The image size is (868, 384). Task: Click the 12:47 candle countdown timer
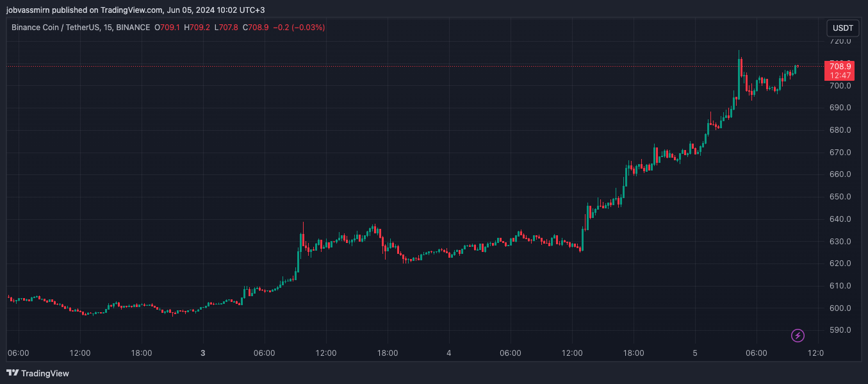pyautogui.click(x=840, y=76)
